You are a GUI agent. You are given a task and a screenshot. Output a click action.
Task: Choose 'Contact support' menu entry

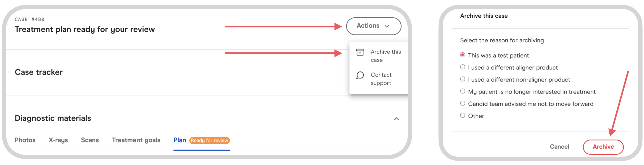click(x=379, y=79)
